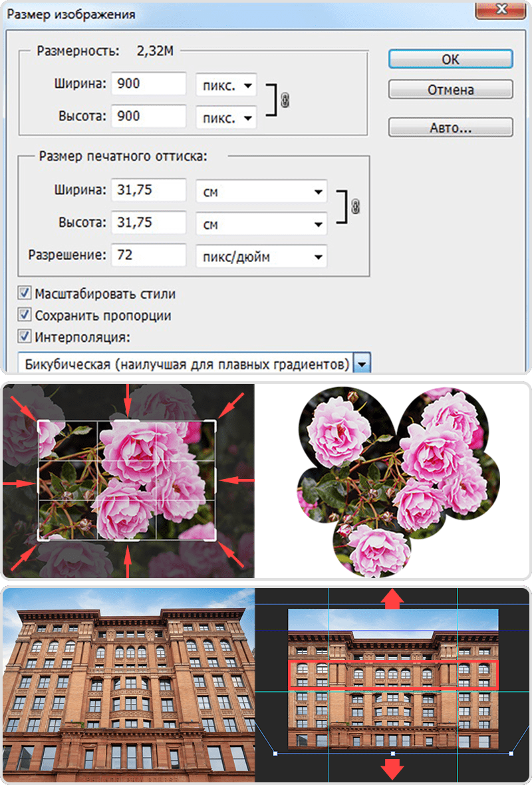
Task: Open the pixel width unit dropdown
Action: [226, 85]
